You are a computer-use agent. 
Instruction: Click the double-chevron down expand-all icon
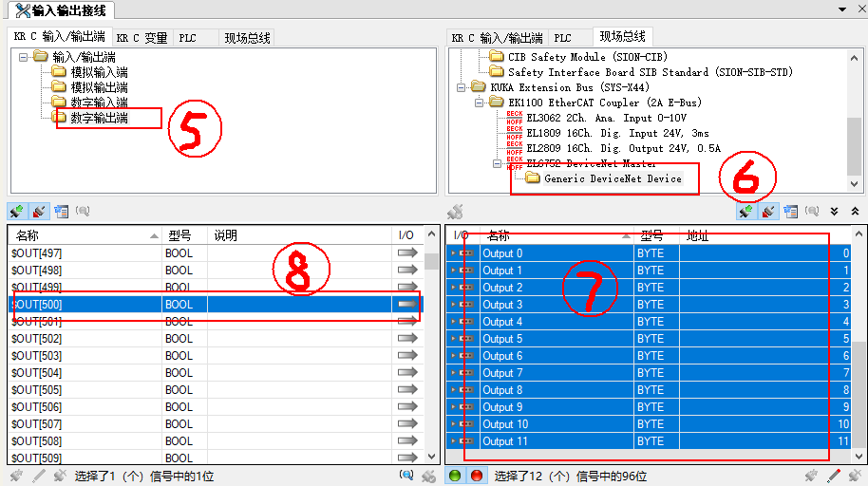point(834,211)
